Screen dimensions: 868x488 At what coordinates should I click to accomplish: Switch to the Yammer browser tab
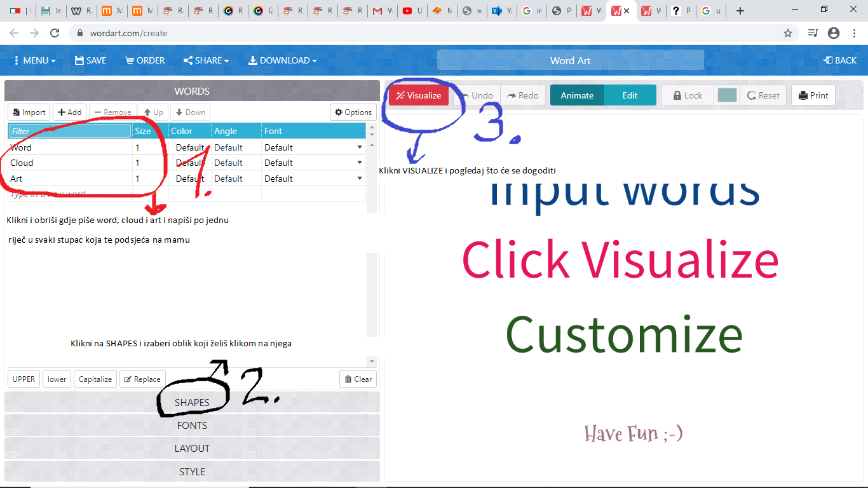501,11
